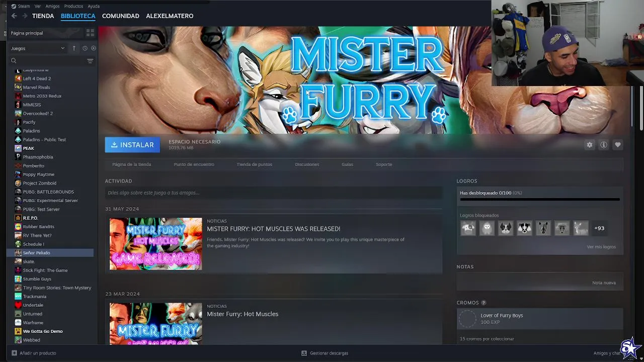The height and width of the screenshot is (362, 644).
Task: Open Hot Muscles Was Released news thumbnail
Action: 155,244
